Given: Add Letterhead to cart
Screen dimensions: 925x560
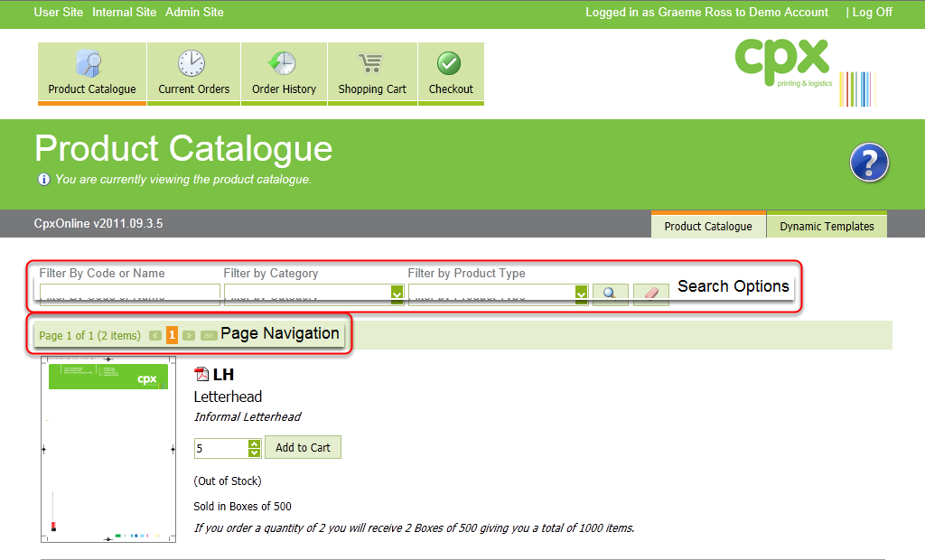Looking at the screenshot, I should coord(303,448).
